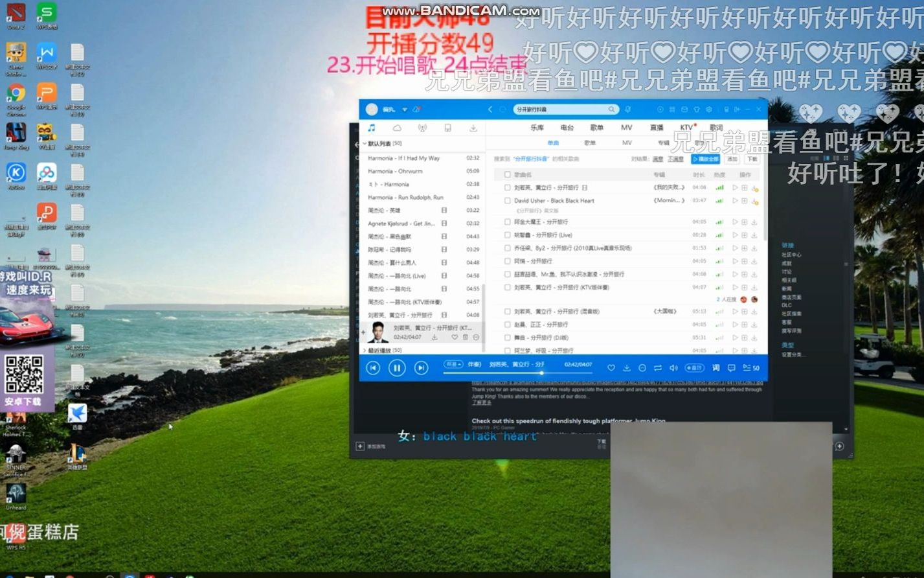Like current song with bottom bar heart
This screenshot has height=578, width=924.
point(611,367)
